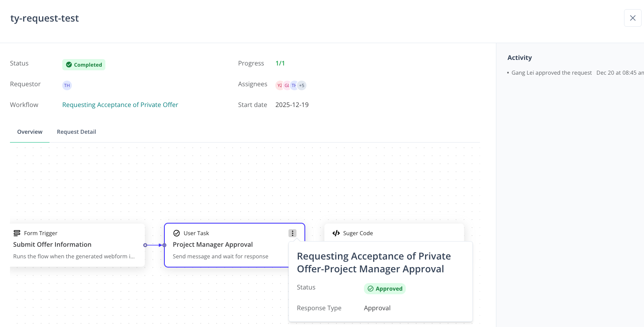Click the 1/1 progress indicator
644x327 pixels.
pyautogui.click(x=280, y=63)
